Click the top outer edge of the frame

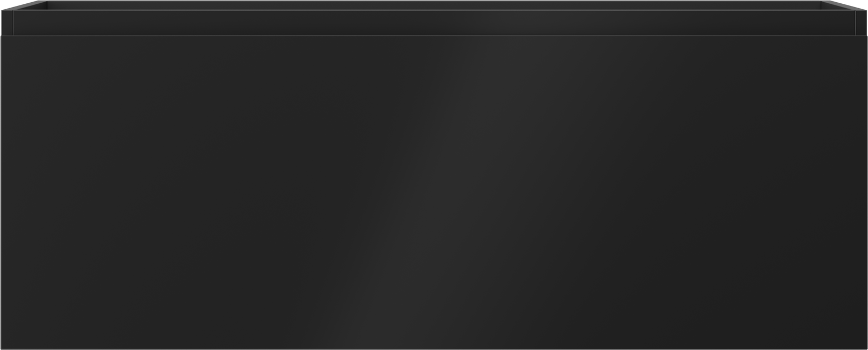[434, 1]
